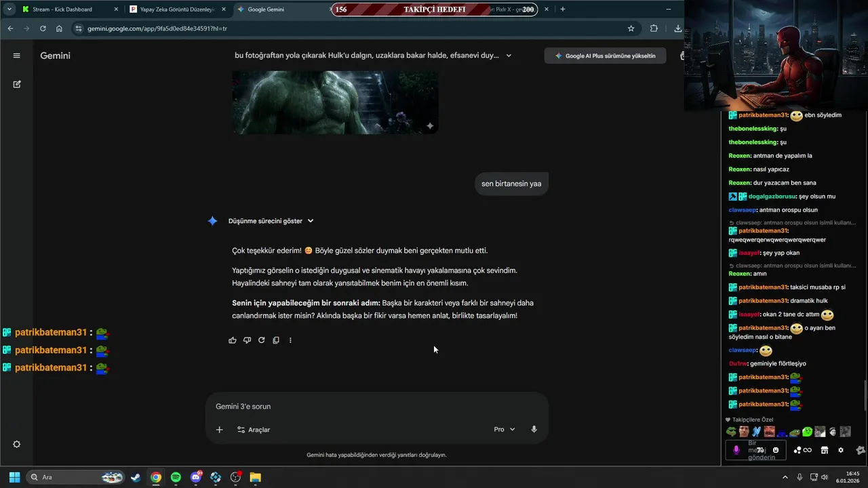Click the three-dots bubble icon in chat
868x488 pixels.
797,450
